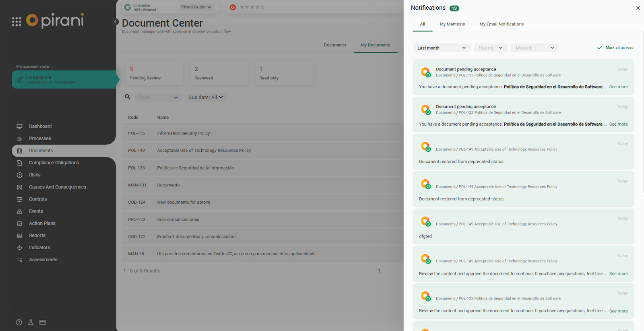
Task: Click the help question mark icon
Action: click(x=19, y=322)
